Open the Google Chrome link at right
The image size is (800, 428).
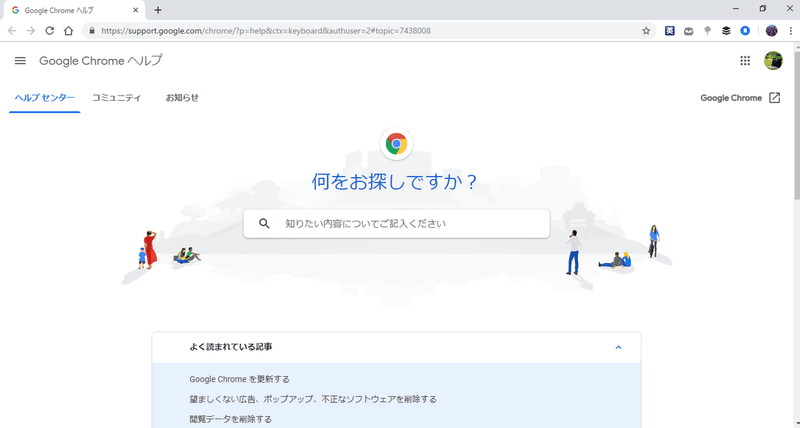[x=731, y=98]
